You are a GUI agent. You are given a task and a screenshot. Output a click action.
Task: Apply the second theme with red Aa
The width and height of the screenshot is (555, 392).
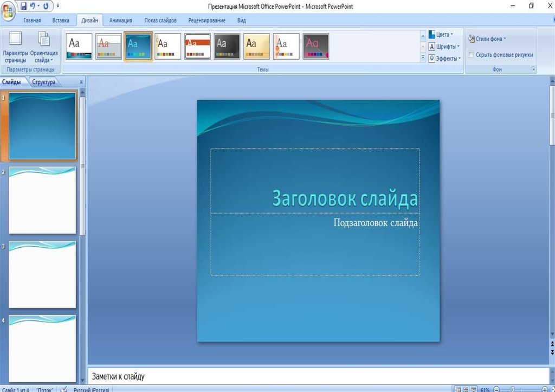(108, 47)
